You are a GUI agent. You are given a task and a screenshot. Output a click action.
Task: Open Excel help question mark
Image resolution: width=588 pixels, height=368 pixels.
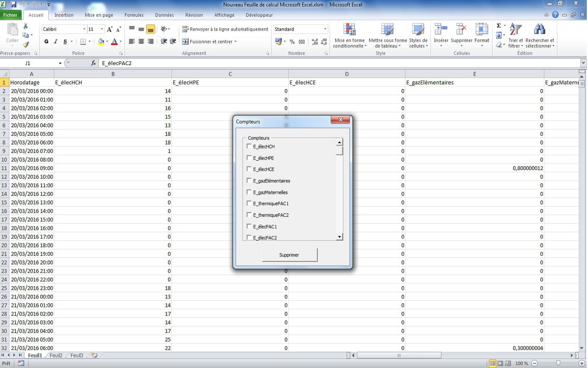555,15
